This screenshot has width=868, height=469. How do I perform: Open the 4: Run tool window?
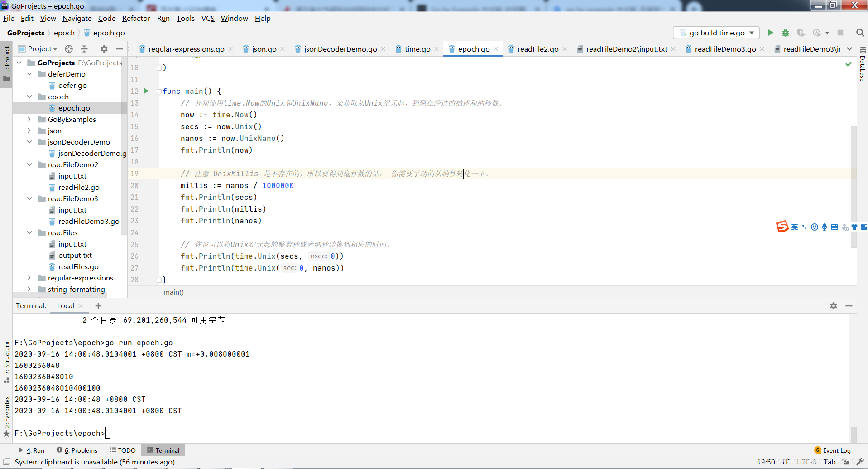coord(32,450)
